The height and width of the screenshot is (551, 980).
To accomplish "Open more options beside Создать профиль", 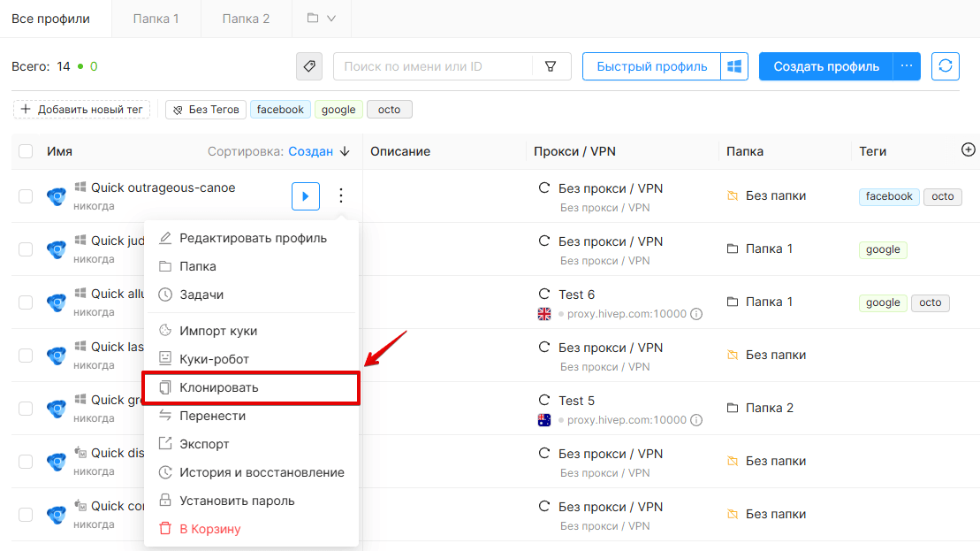I will (x=907, y=66).
